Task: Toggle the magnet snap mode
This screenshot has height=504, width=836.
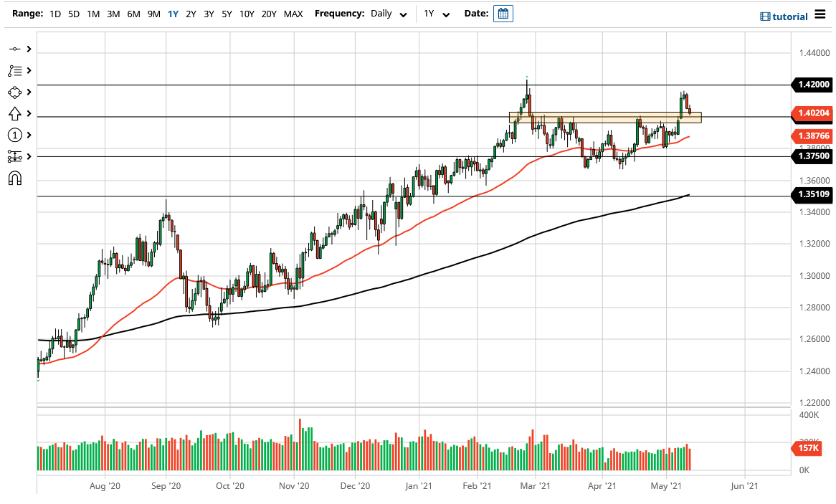Action: [14, 178]
